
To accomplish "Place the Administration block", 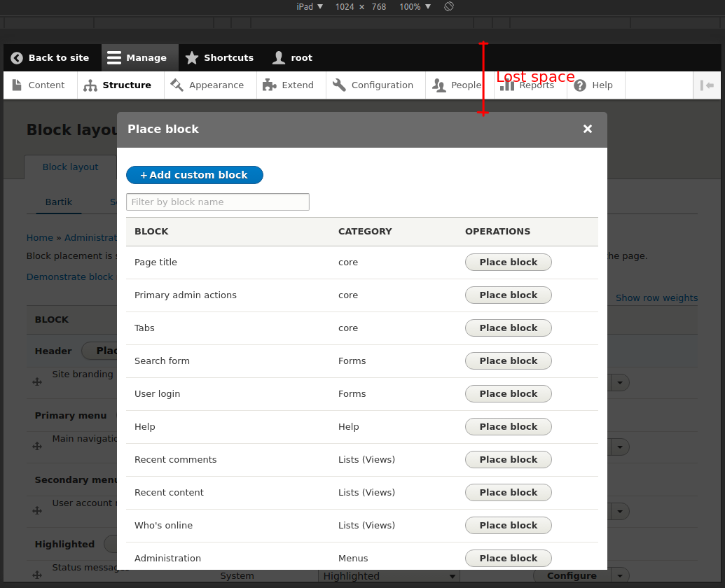I will [508, 558].
